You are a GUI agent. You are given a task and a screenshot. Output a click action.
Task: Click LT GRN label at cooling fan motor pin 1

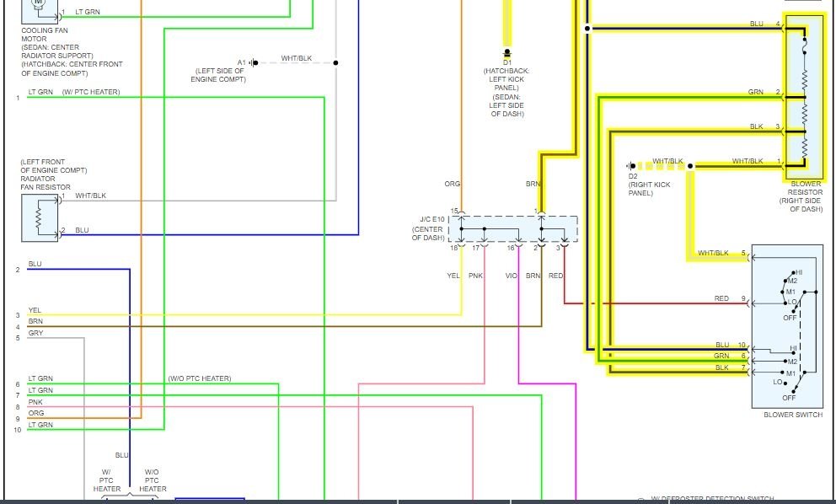(88, 12)
